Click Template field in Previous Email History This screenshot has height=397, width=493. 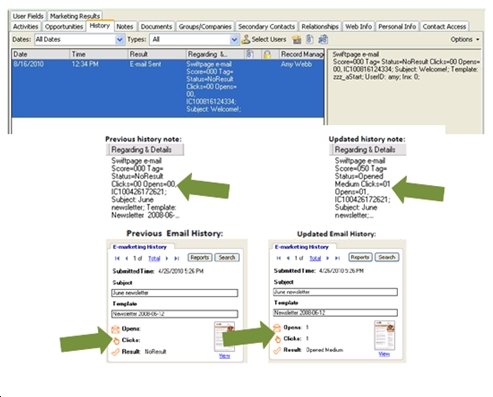174,314
